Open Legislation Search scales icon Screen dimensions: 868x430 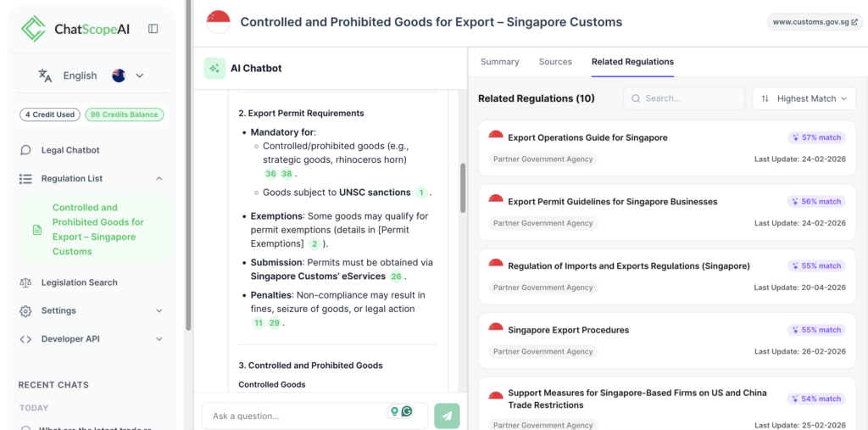25,282
